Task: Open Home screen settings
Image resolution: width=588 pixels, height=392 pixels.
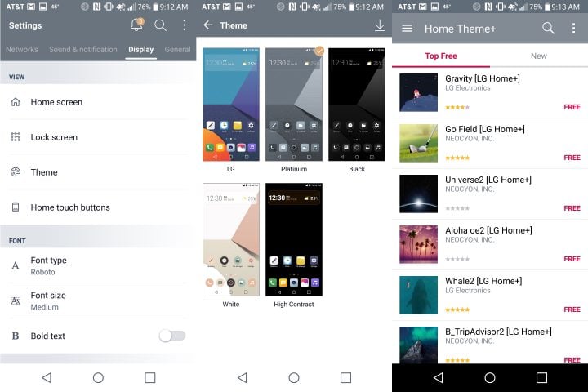Action: (98, 102)
